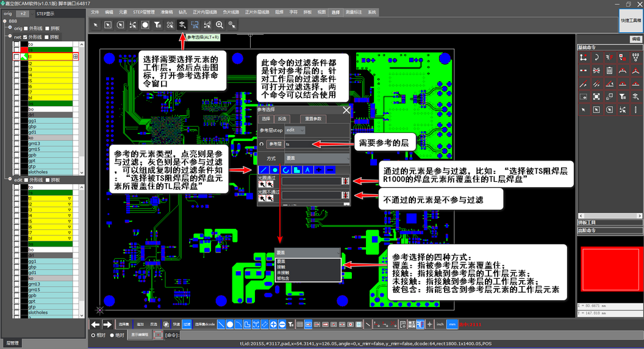The image size is (644, 349).
Task: Open aperture table beside 光圈通过 field
Action: [345, 181]
